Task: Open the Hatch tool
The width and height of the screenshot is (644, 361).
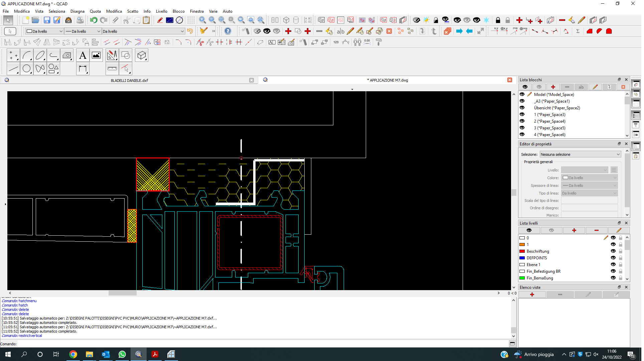Action: (x=67, y=55)
